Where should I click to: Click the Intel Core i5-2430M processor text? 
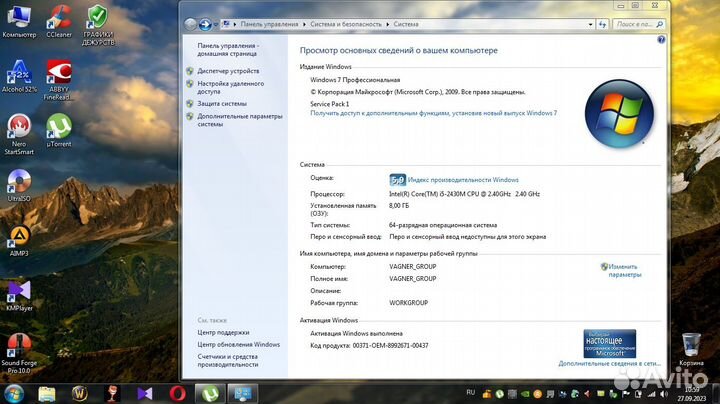click(464, 194)
